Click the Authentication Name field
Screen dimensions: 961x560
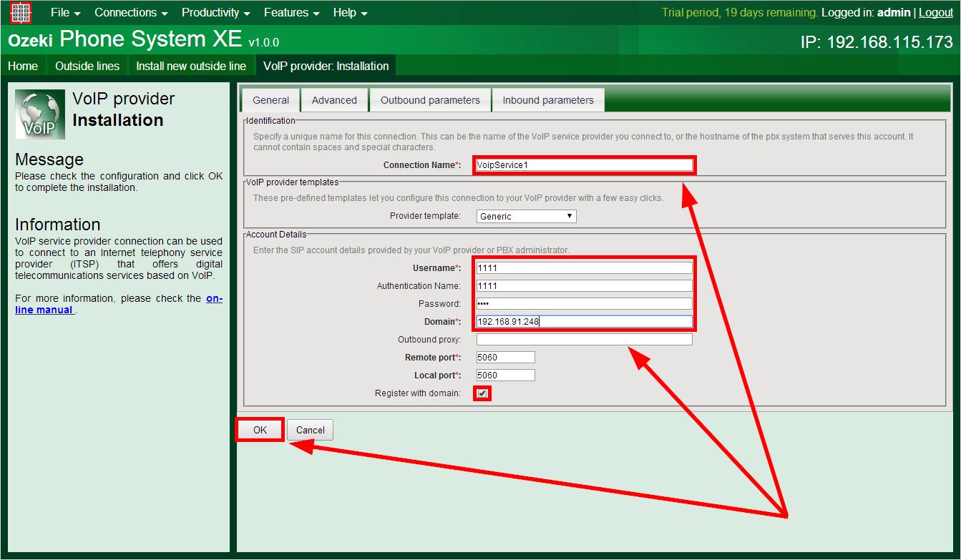coord(585,286)
